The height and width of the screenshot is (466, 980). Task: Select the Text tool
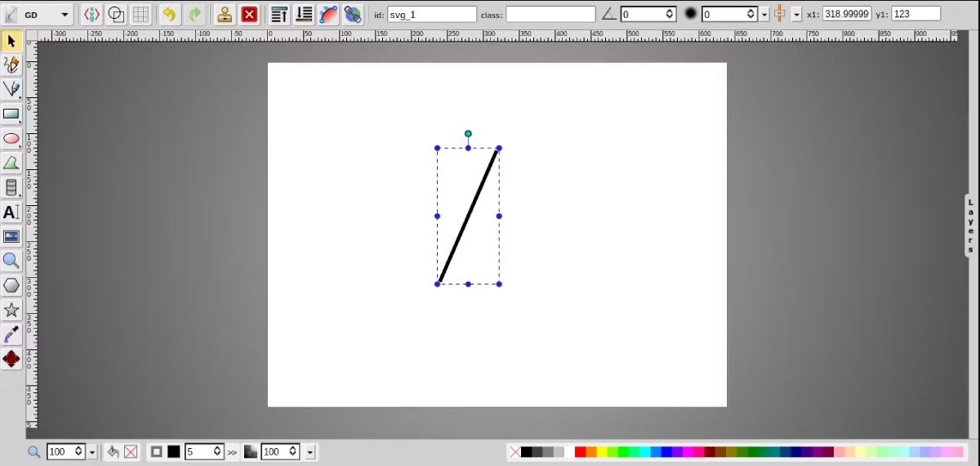click(x=11, y=212)
